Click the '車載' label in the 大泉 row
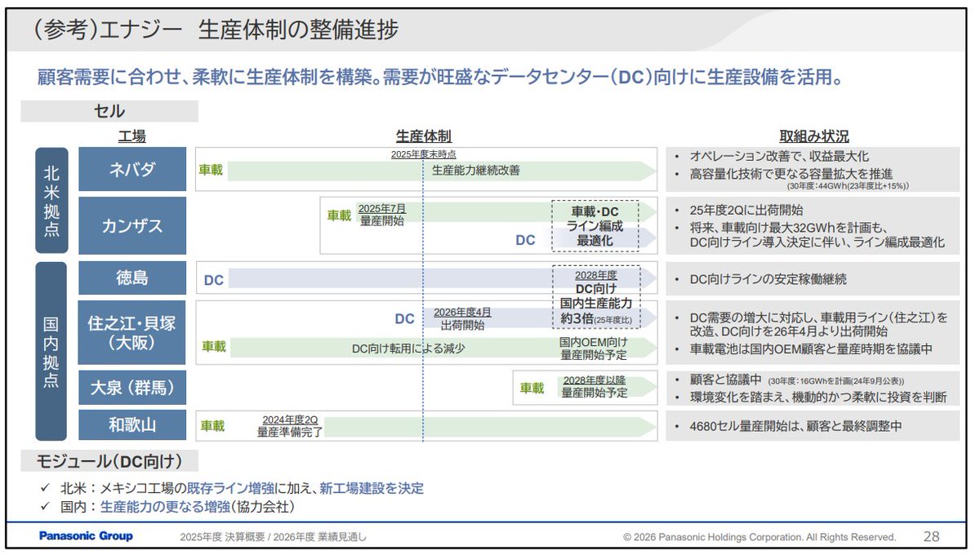 click(x=532, y=388)
